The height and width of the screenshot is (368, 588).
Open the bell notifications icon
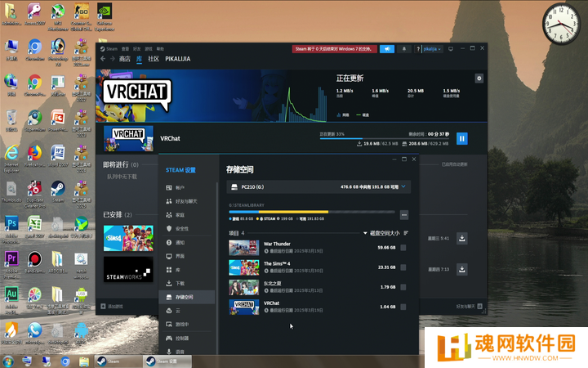[x=404, y=49]
